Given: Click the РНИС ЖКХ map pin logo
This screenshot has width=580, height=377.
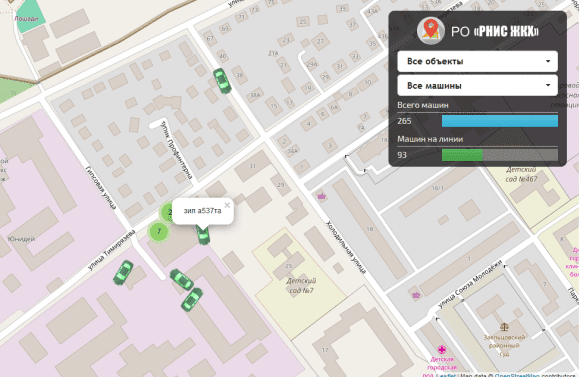Looking at the screenshot, I should coord(431,31).
